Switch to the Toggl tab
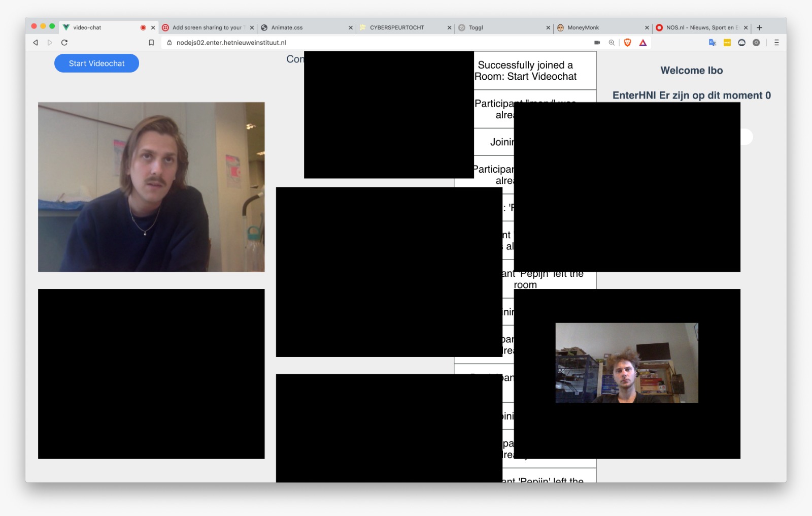 [503, 27]
